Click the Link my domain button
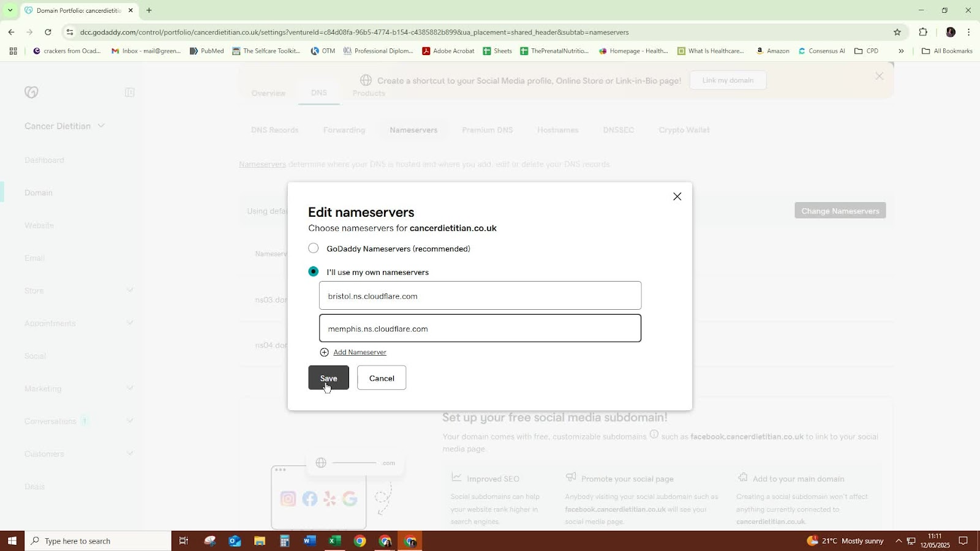The height and width of the screenshot is (551, 980). tap(728, 80)
